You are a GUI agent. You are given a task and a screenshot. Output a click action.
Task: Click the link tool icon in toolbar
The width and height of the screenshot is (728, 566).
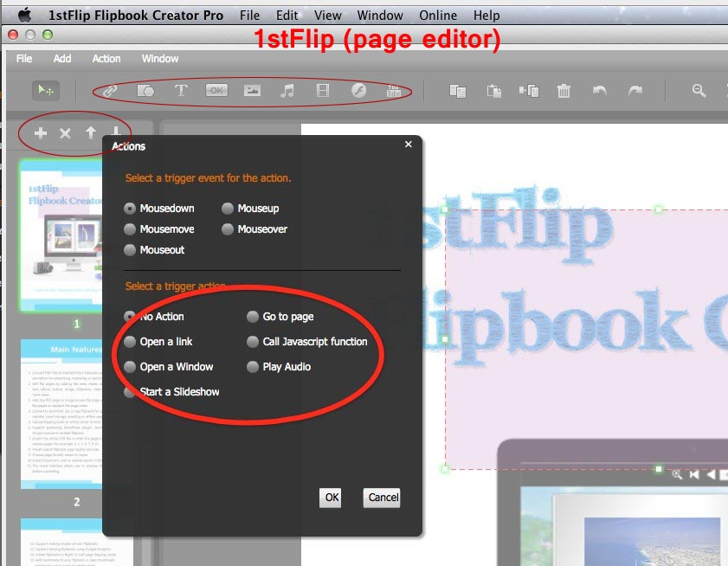click(x=109, y=90)
